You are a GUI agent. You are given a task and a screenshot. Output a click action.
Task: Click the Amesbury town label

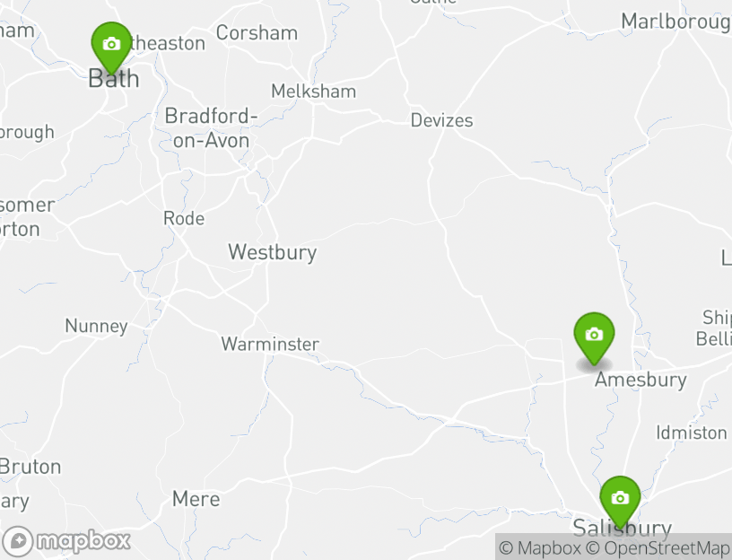(x=640, y=380)
